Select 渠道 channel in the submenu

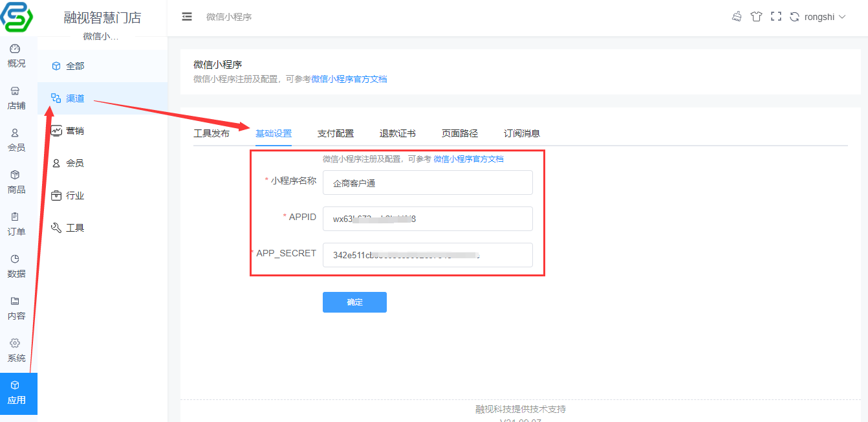click(102, 98)
